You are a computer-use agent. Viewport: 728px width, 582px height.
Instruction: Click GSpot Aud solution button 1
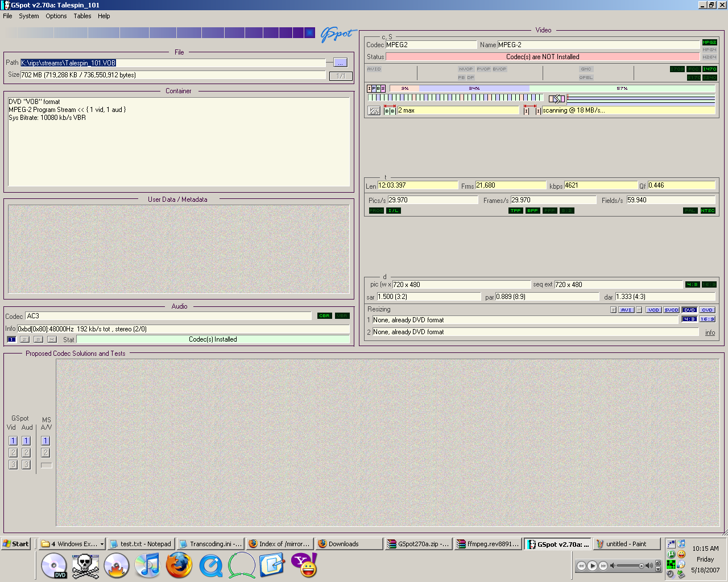[x=26, y=440]
